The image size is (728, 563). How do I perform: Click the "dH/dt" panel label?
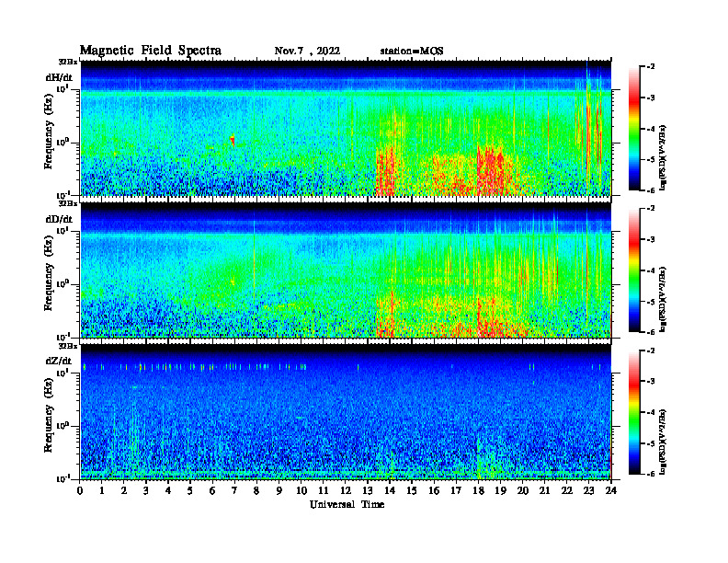click(x=59, y=77)
